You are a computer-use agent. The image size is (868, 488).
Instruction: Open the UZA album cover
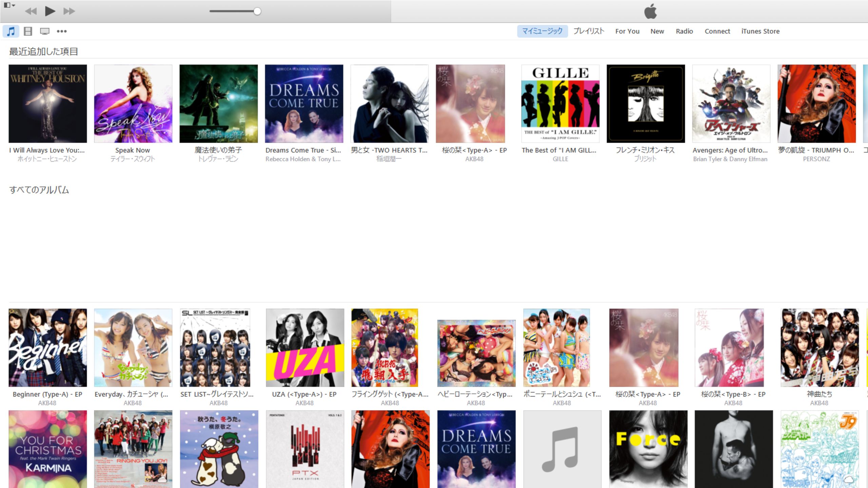pyautogui.click(x=305, y=348)
